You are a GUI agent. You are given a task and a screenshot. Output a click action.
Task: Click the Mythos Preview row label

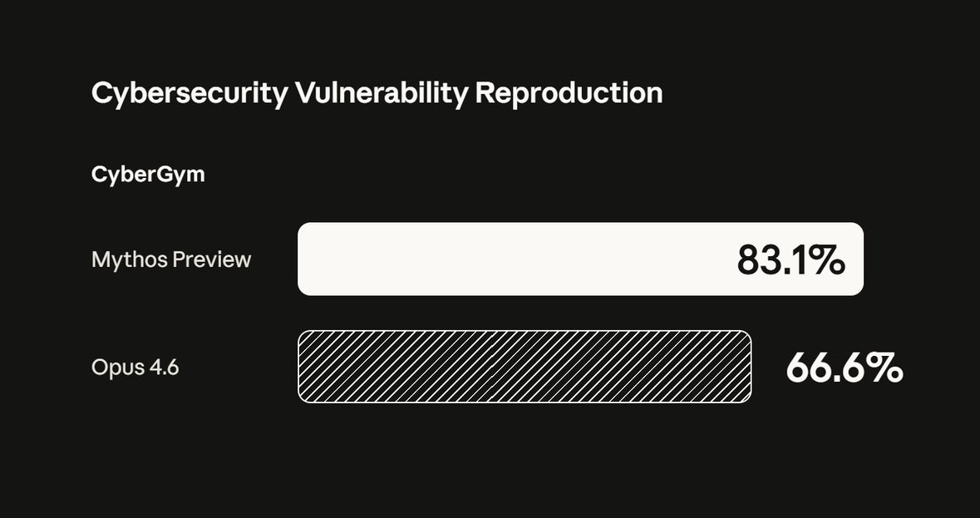(171, 259)
